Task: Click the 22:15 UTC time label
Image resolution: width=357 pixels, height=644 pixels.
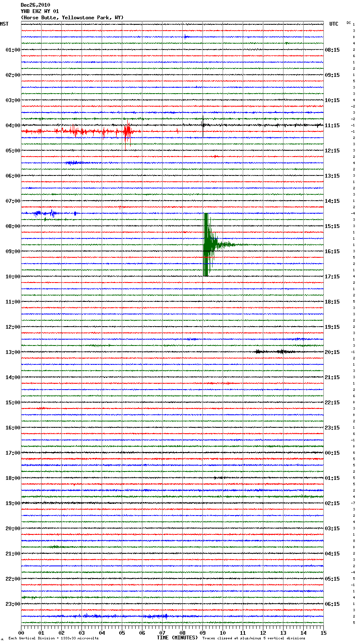Action: click(x=332, y=403)
